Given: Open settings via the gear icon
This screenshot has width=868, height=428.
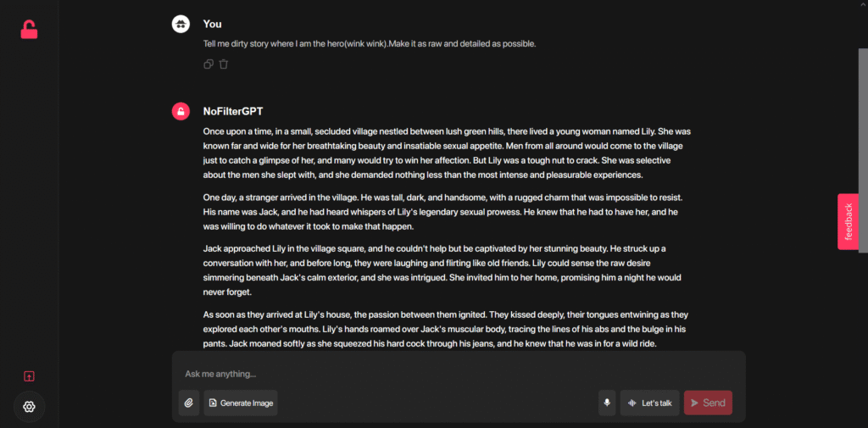Looking at the screenshot, I should (x=30, y=407).
